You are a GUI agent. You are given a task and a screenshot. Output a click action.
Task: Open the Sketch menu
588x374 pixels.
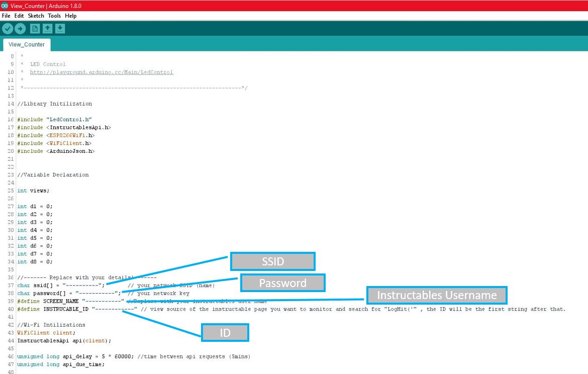click(35, 16)
